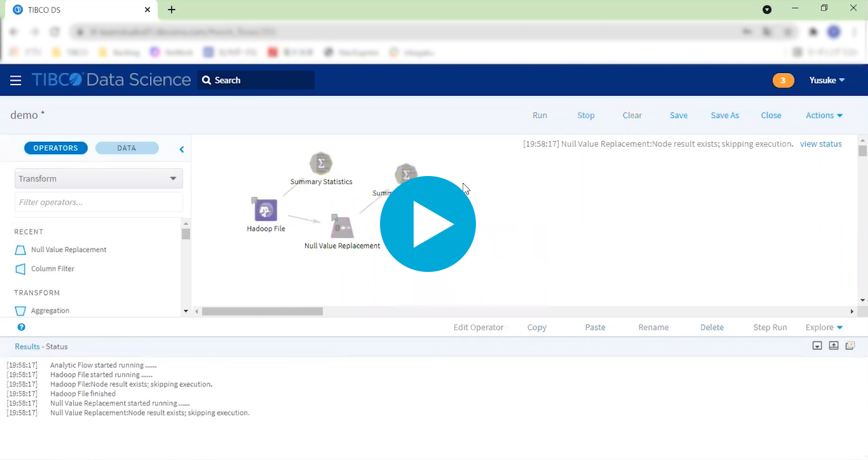The image size is (868, 460).
Task: Click the TIBCO Data Science logo
Action: [111, 79]
